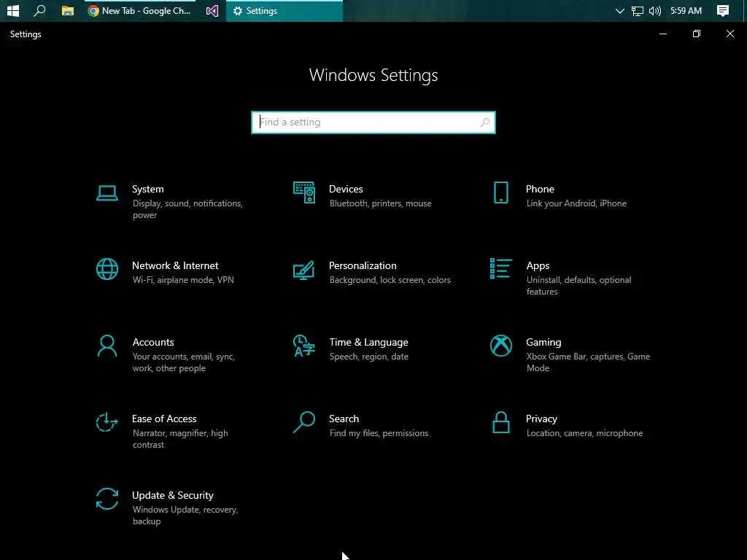This screenshot has height=560, width=747.
Task: Click 'Narrator, magnifier, high contrast' description
Action: 180,439
